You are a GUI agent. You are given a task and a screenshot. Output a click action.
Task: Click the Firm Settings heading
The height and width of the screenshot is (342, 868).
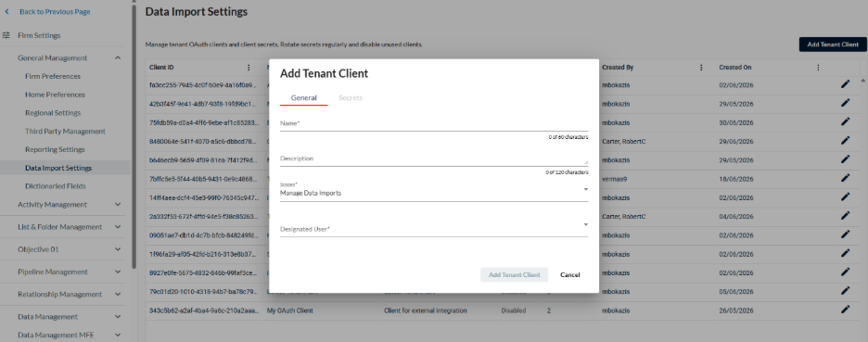(39, 35)
